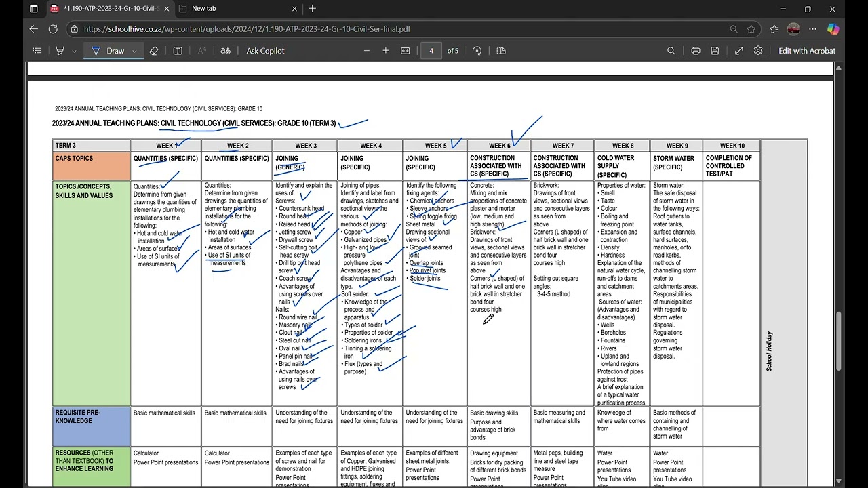Open the favorites list
Screen dimensions: 868x488
[774, 29]
